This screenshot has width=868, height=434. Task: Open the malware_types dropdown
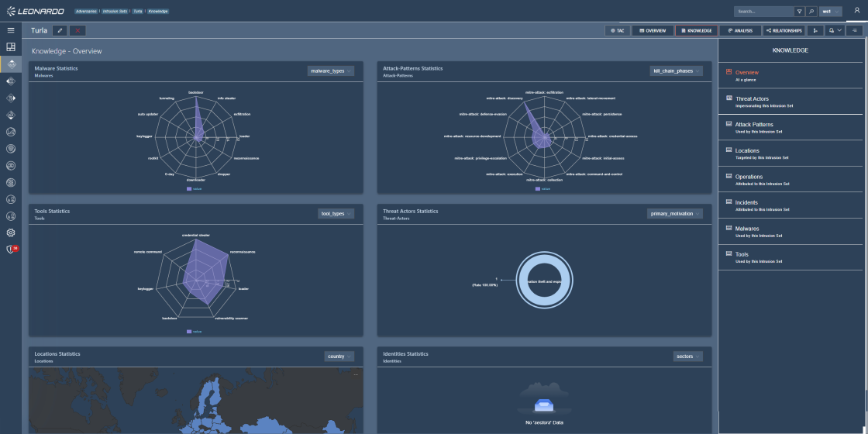coord(331,71)
